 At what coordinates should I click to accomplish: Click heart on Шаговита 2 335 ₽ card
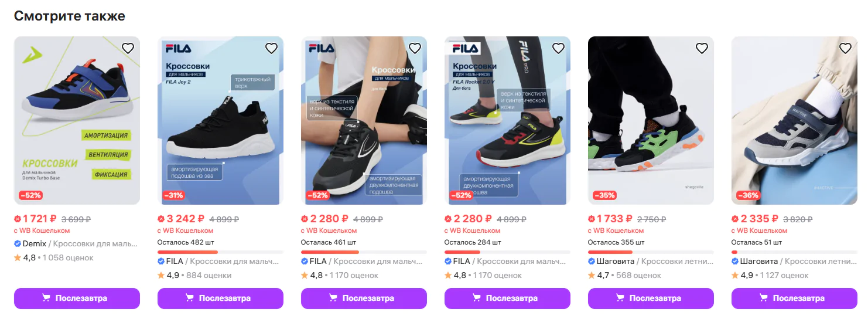point(845,49)
